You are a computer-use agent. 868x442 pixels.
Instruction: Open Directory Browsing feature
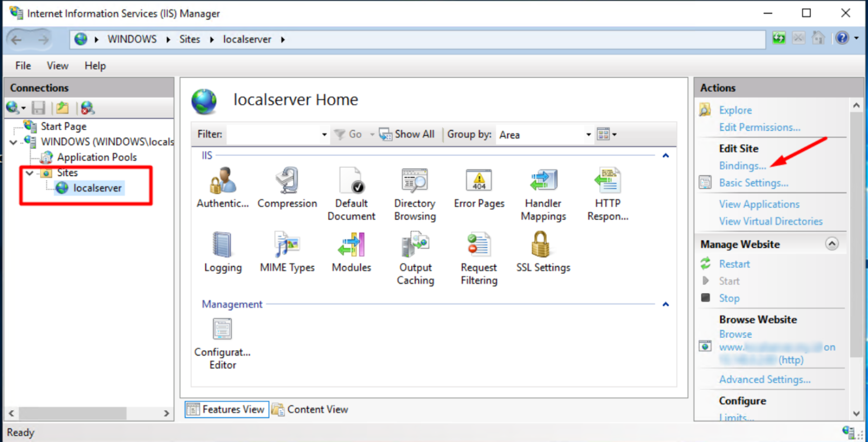coord(415,194)
